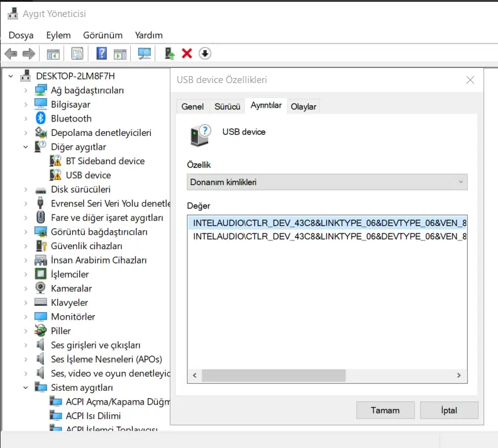Select the first INTELAUDIO hardware ID row
498x448 pixels.
328,223
